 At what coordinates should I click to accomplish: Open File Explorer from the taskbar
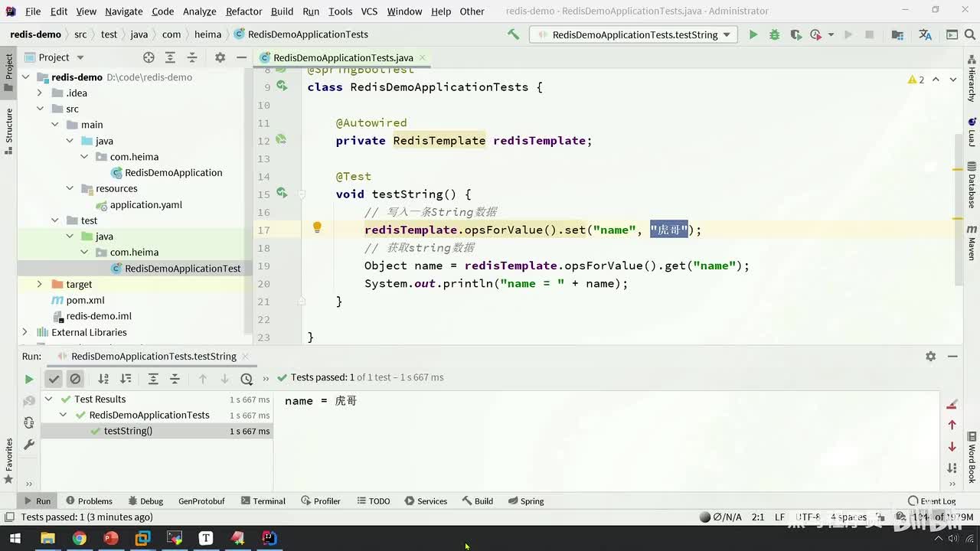coord(47,538)
